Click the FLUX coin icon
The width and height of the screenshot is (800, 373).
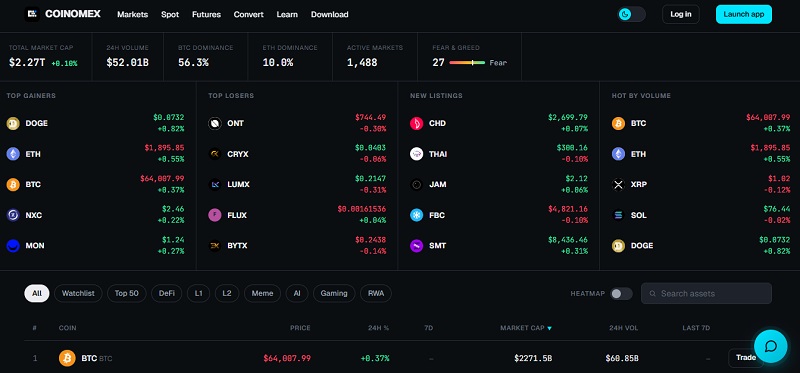[215, 215]
